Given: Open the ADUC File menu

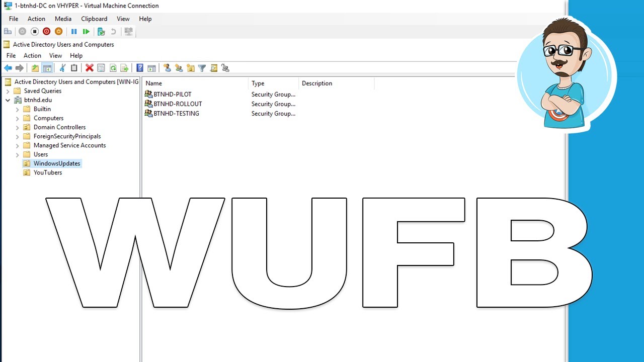Looking at the screenshot, I should (x=11, y=55).
